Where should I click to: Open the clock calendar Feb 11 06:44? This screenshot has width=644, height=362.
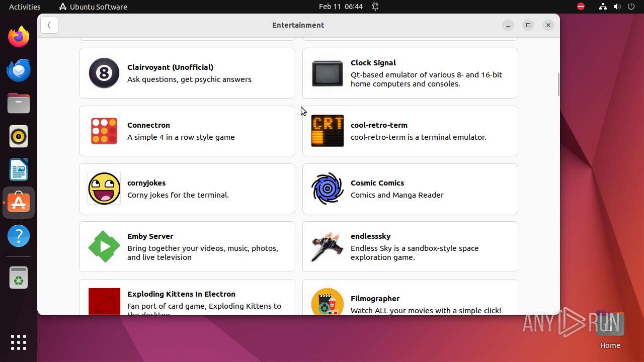point(341,7)
